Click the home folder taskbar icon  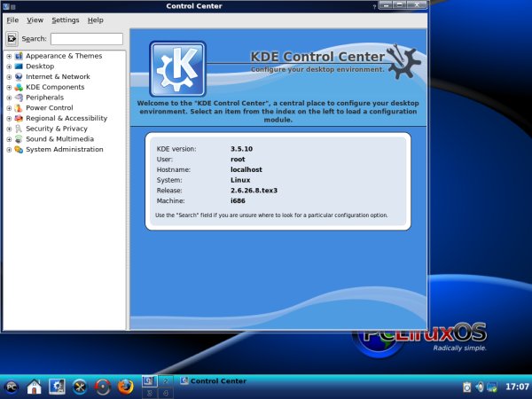pos(34,387)
